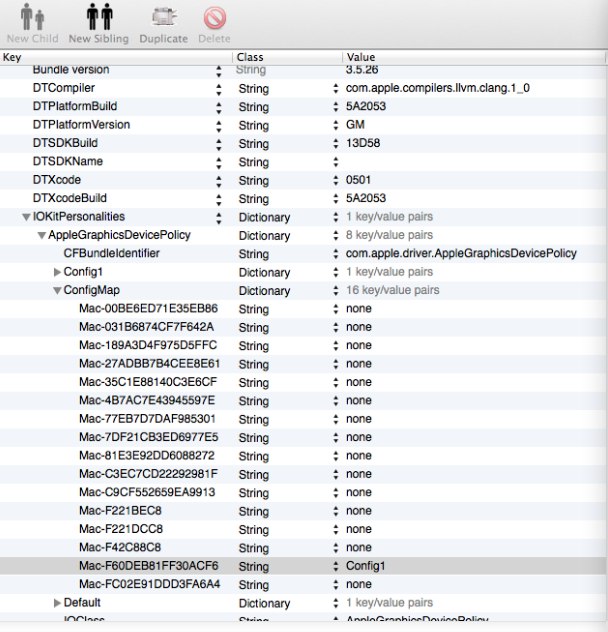Select the Mac-189A3D4F975D5FFC key

click(x=148, y=345)
